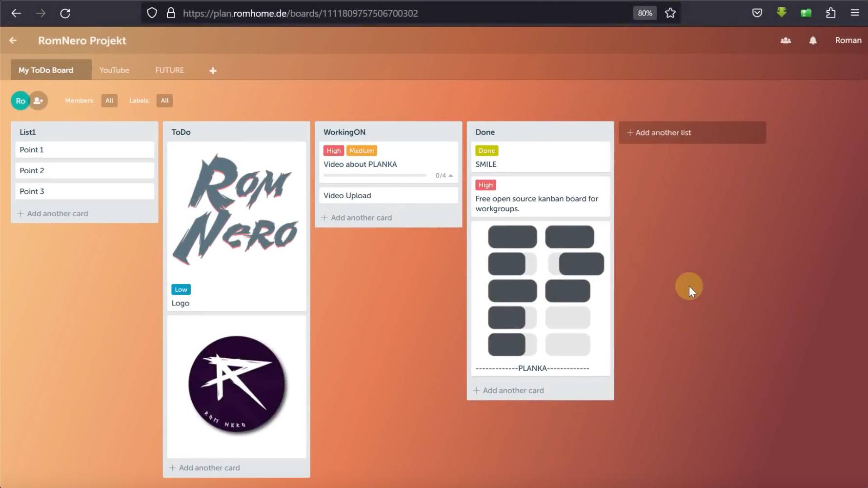Click the WorkingON list title
The width and height of the screenshot is (868, 488).
[x=344, y=132]
